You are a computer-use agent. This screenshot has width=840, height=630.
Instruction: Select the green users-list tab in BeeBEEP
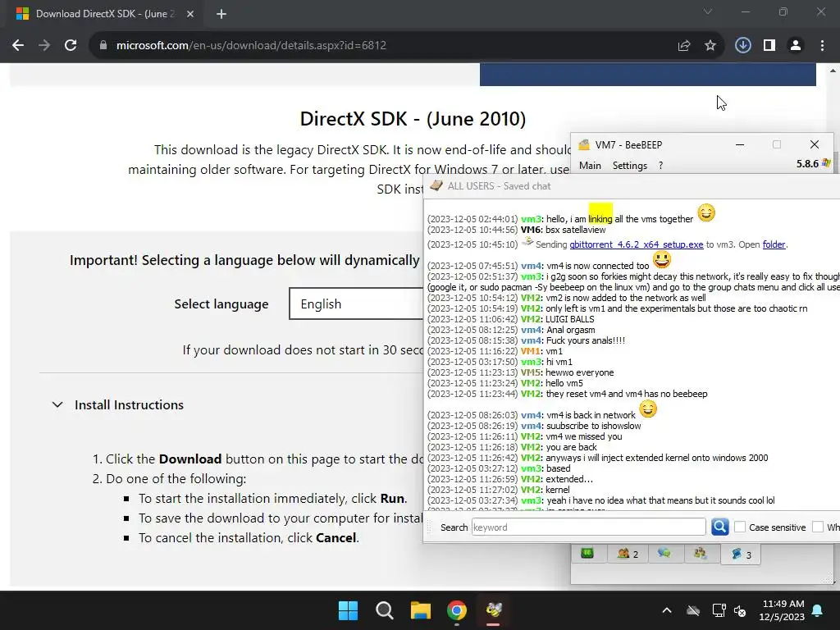(x=587, y=554)
